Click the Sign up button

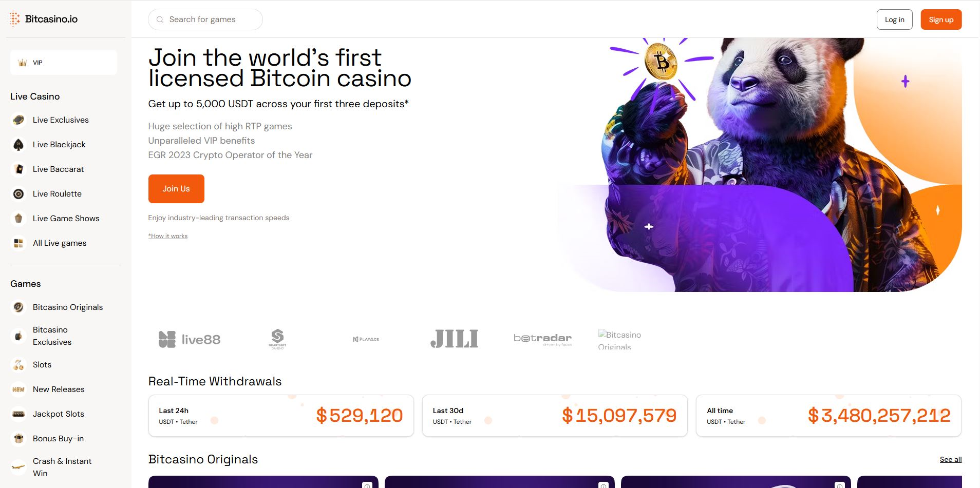coord(941,19)
